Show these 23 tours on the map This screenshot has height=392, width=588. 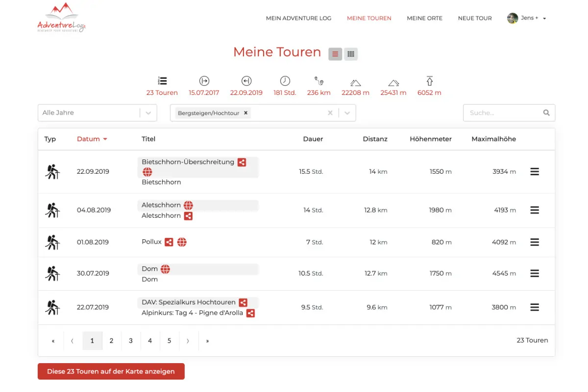(111, 371)
